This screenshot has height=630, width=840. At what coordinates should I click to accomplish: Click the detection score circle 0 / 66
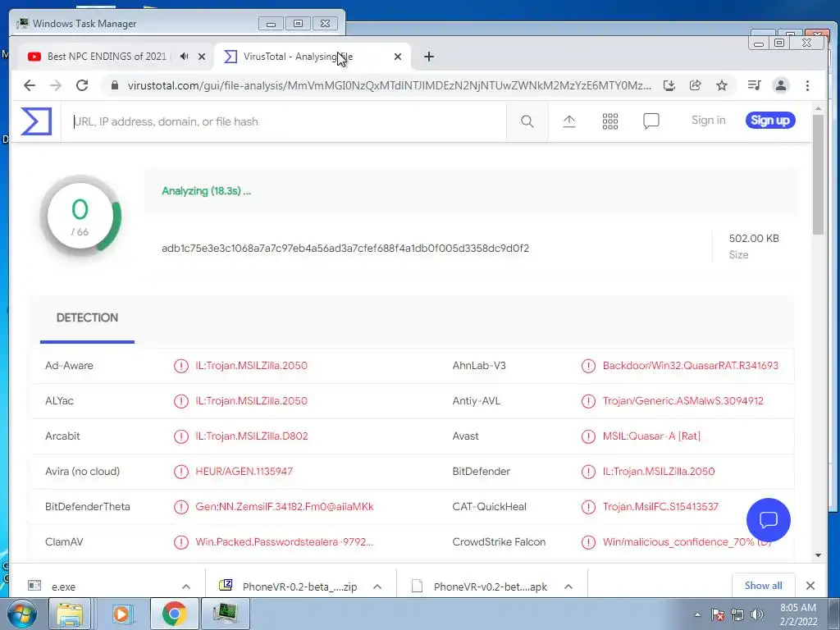click(x=80, y=216)
